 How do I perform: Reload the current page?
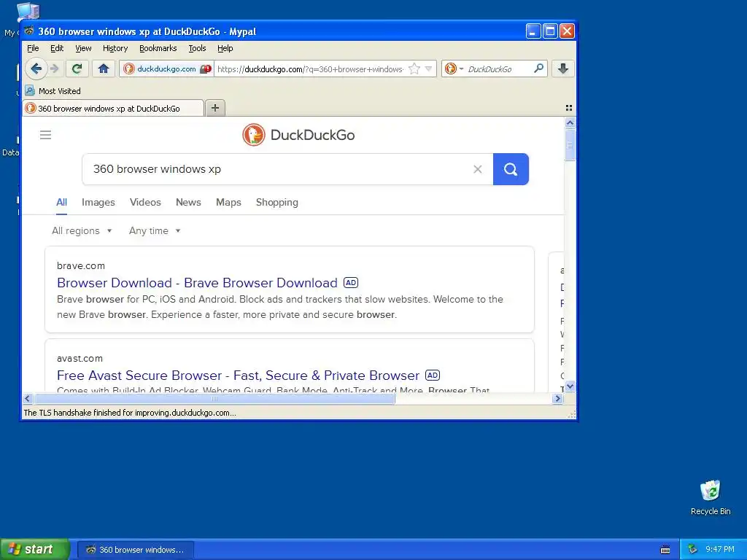point(77,69)
